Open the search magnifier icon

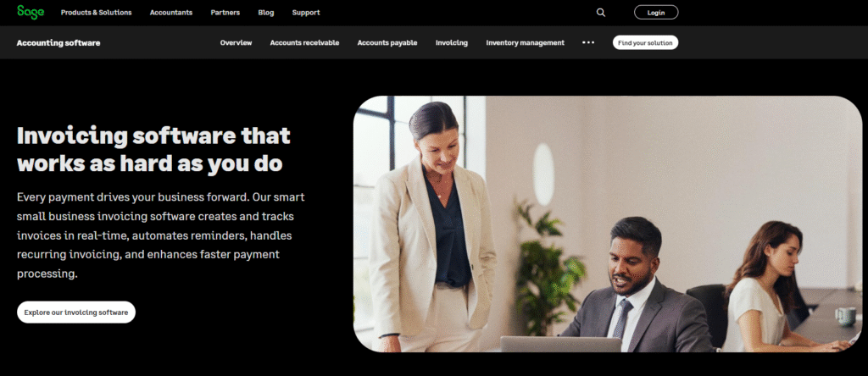click(601, 13)
